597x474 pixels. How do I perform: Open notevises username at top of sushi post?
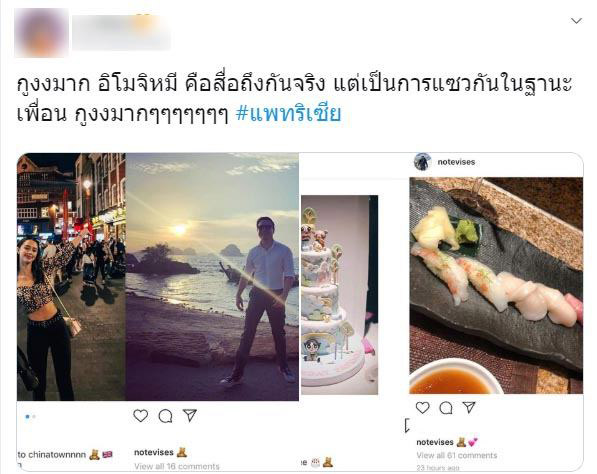click(x=456, y=162)
